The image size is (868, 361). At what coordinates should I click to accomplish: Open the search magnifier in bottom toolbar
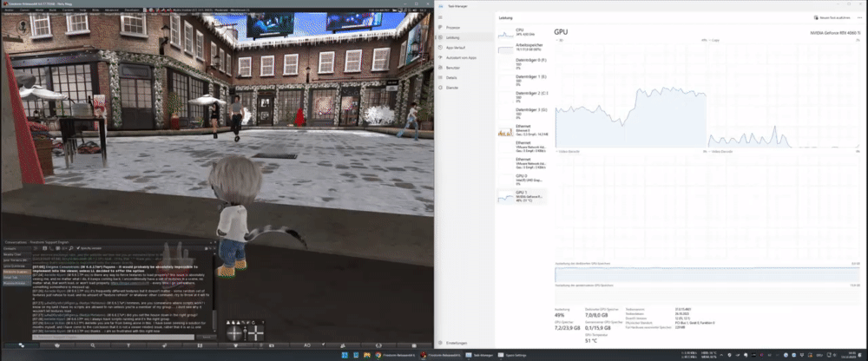(93, 345)
